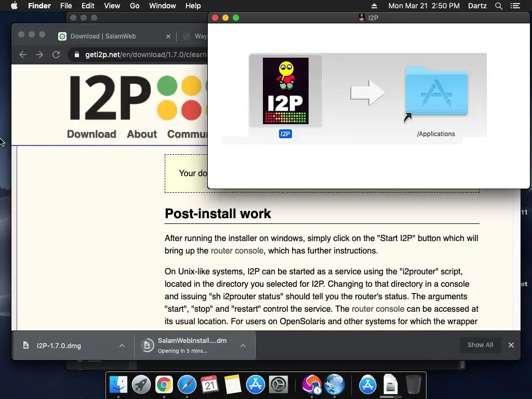The image size is (532, 399).
Task: Open the Help menu
Action: [x=193, y=6]
